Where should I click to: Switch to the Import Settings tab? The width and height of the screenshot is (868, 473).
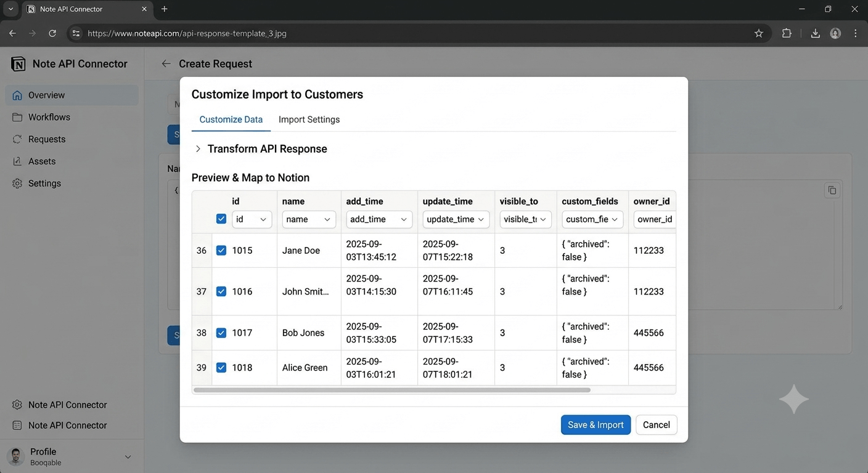309,119
